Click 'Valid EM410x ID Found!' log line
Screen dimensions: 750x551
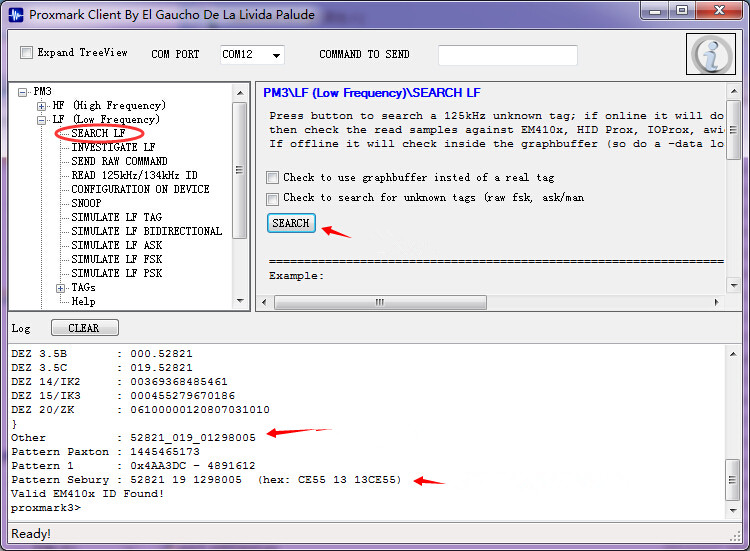tap(88, 494)
